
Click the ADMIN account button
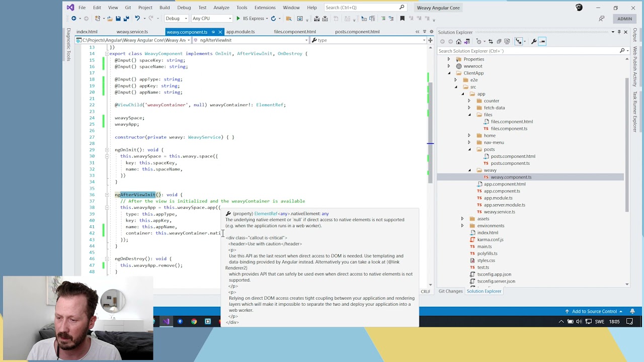pyautogui.click(x=624, y=19)
